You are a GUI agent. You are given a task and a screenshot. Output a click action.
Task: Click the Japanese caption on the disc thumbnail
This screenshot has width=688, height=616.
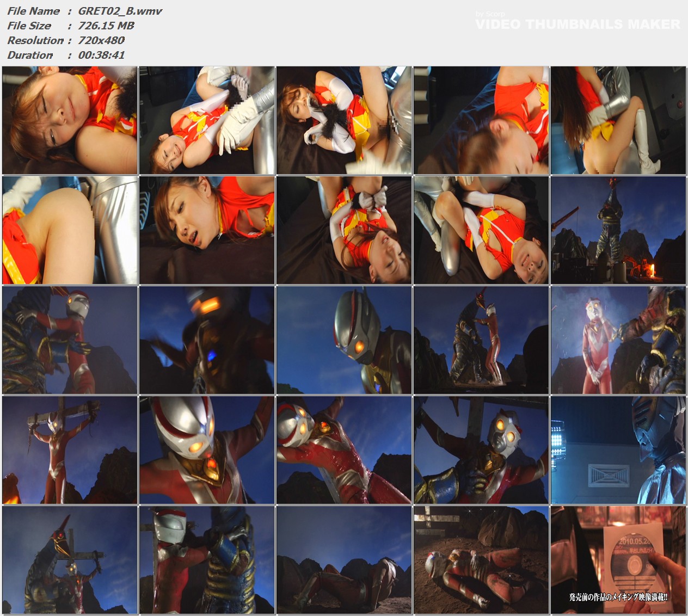tap(618, 597)
